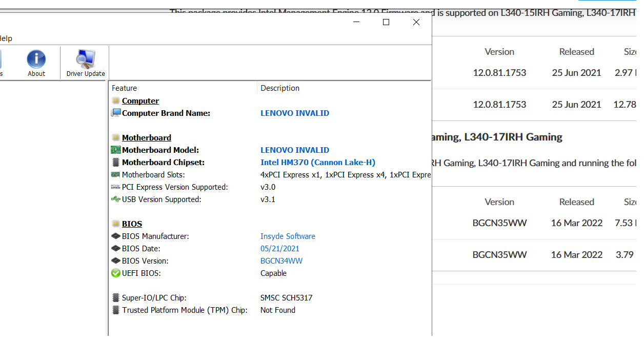Screen dimensions: 644x341
Task: Click the BIOS Manufacturer chip icon
Action: tap(116, 236)
